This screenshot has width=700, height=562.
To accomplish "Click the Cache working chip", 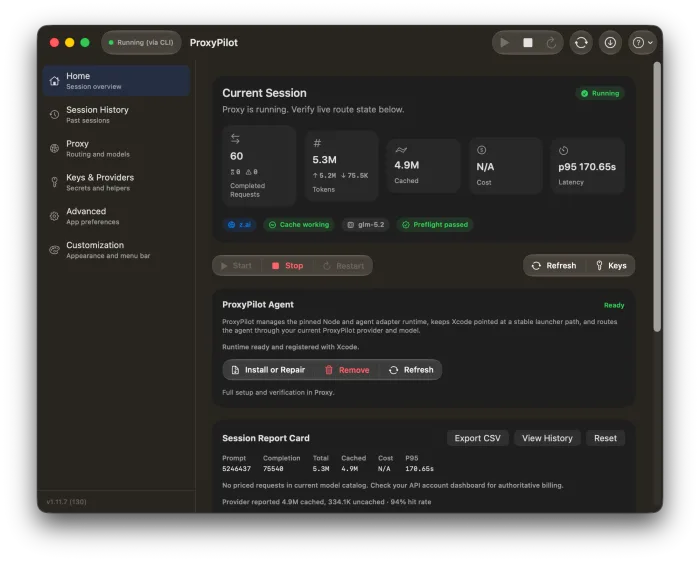I will (x=299, y=225).
